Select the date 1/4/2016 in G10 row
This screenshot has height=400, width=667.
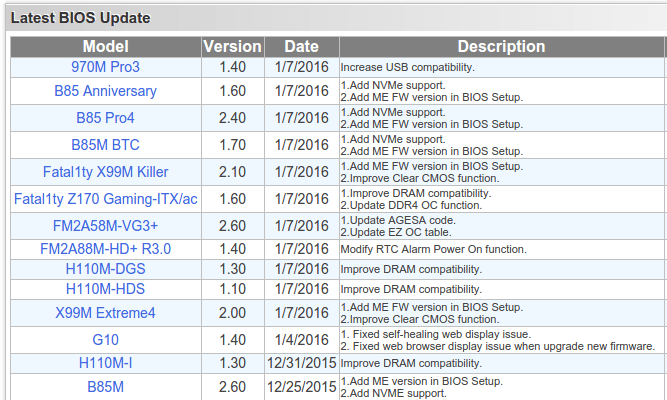[302, 340]
